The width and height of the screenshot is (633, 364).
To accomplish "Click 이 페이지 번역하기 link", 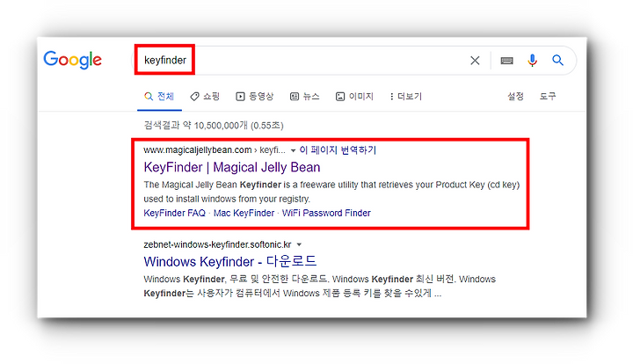I will tap(338, 150).
